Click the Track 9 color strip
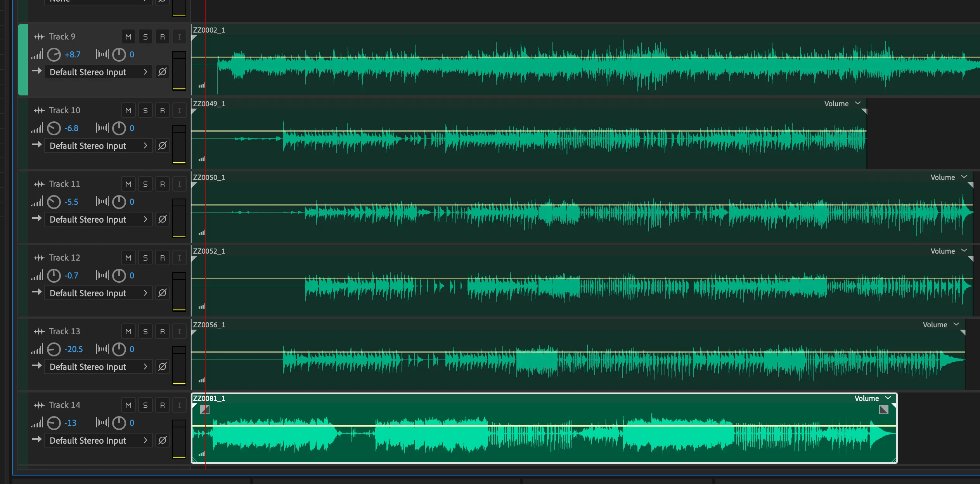 coord(23,59)
